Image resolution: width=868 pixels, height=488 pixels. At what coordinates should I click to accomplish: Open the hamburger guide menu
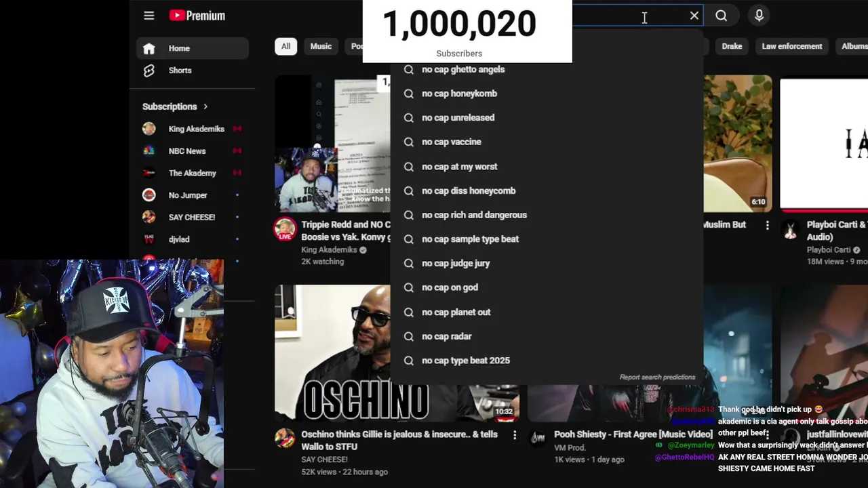pos(149,16)
